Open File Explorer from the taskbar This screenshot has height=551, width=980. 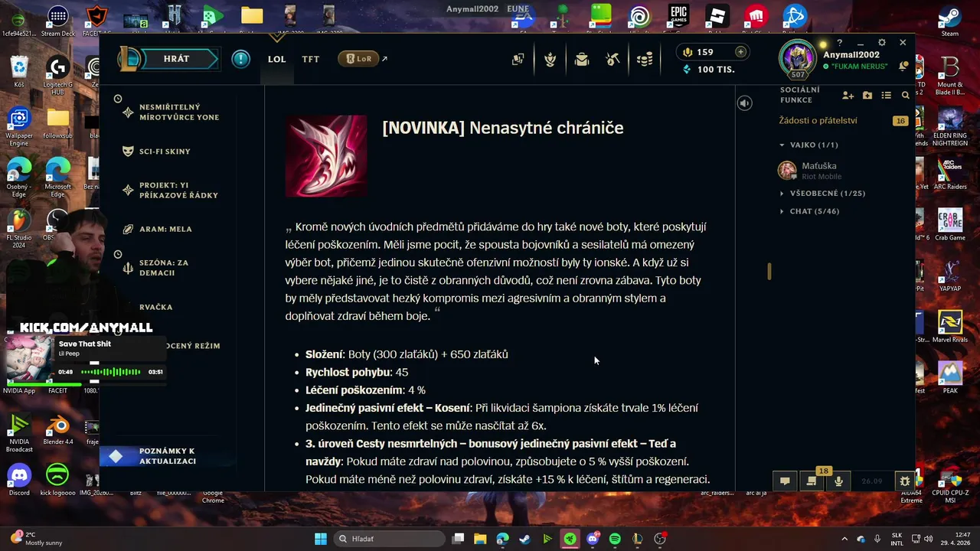click(480, 539)
